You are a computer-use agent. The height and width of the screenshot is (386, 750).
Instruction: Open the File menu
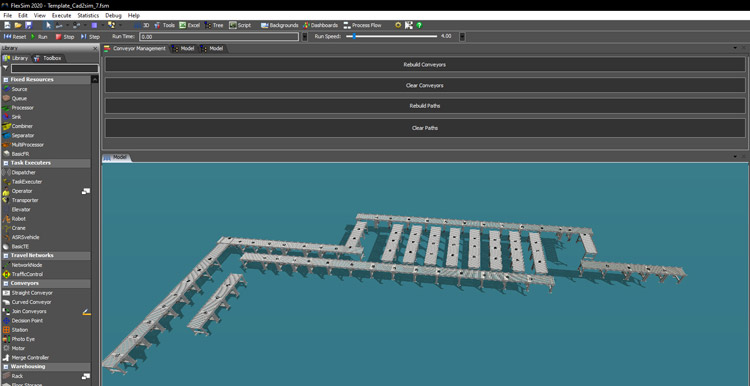pyautogui.click(x=7, y=15)
